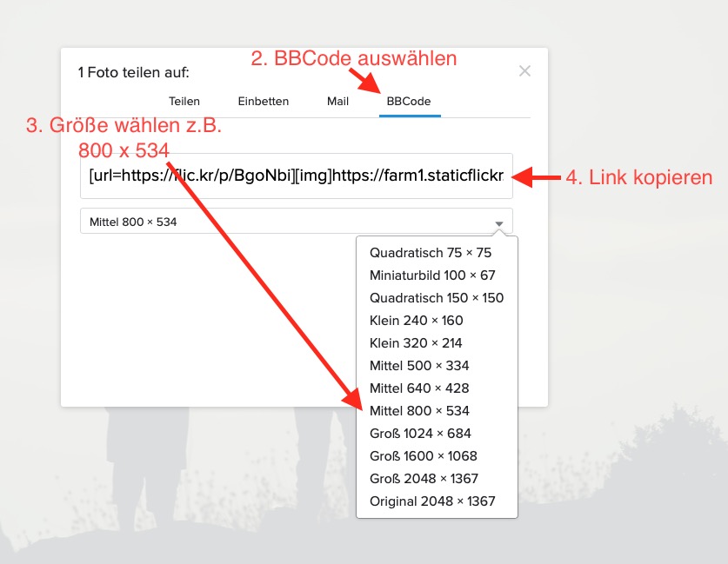Choose Quadratisch 75 × 75 size option
Screen dimensions: 728x564
tap(431, 253)
